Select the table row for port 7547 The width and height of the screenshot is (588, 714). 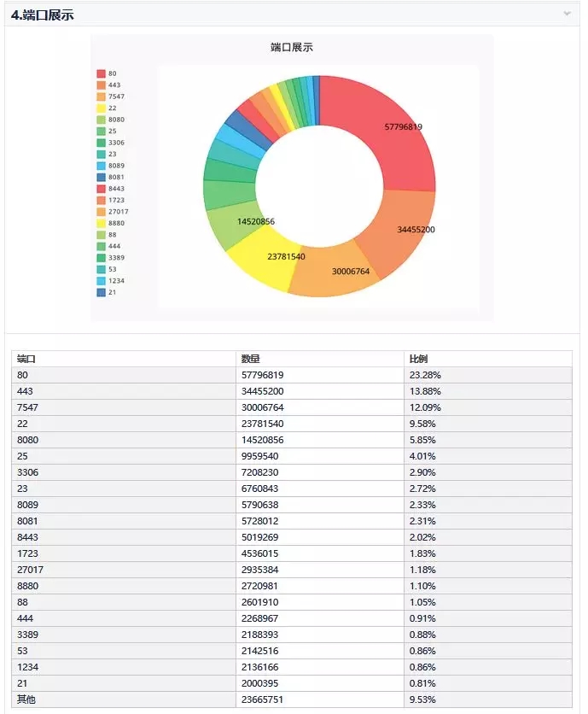click(292, 407)
